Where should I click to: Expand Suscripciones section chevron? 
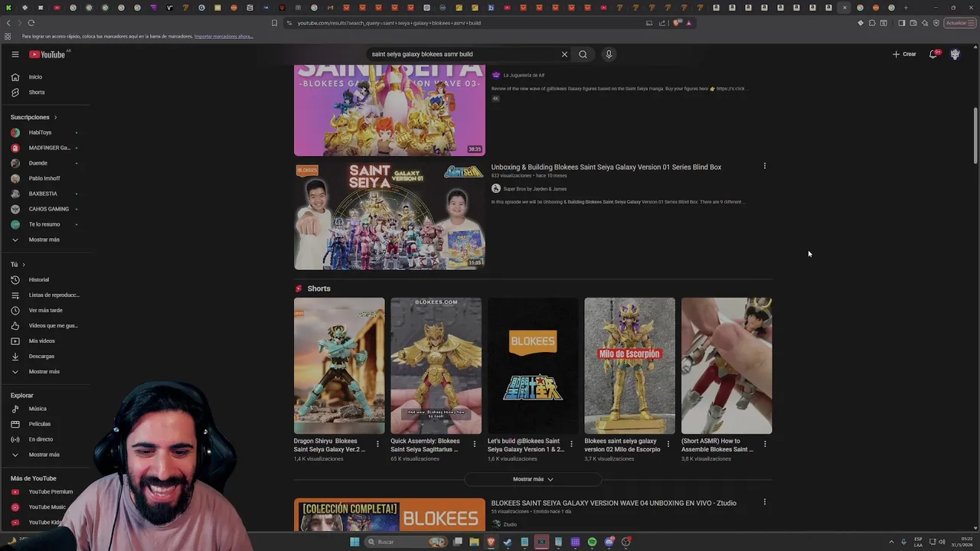coord(55,117)
